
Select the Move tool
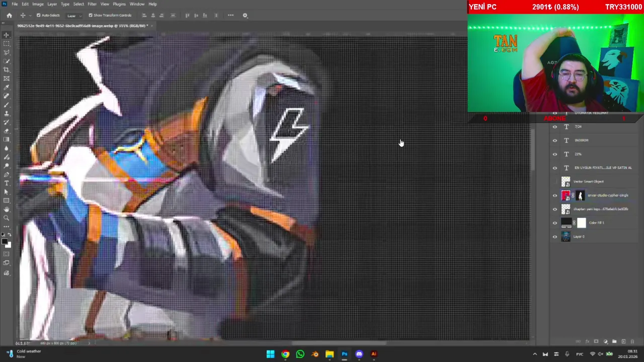point(7,35)
